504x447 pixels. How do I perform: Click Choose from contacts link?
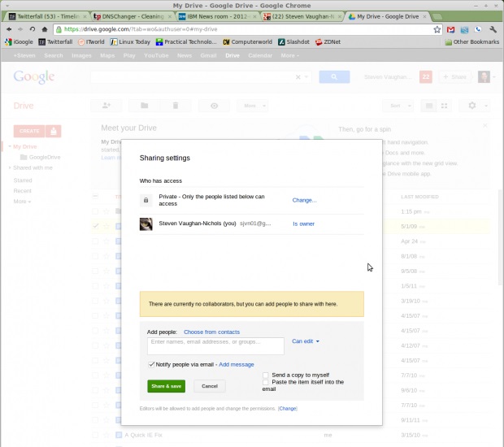click(211, 332)
